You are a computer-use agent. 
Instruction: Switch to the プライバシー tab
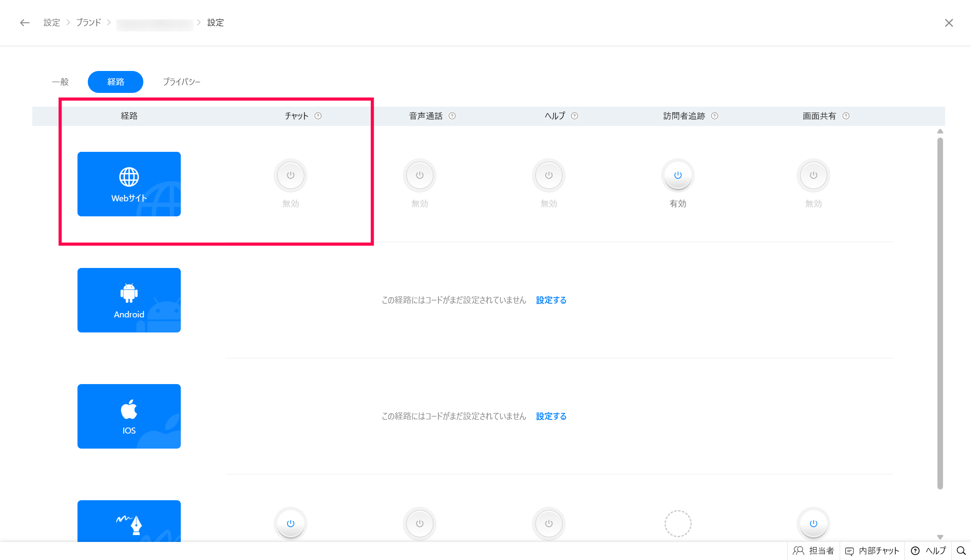181,82
